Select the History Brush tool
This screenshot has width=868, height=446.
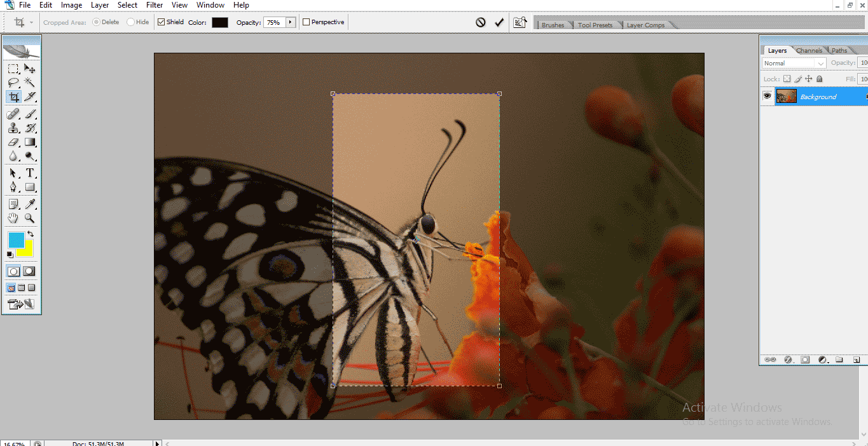30,128
